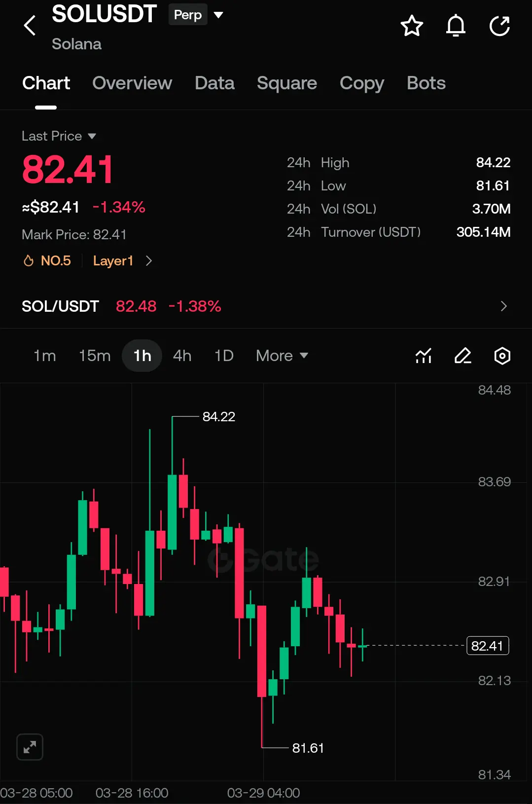Screen dimensions: 532x804
Task: Go back using the left arrow icon
Action: (x=30, y=26)
